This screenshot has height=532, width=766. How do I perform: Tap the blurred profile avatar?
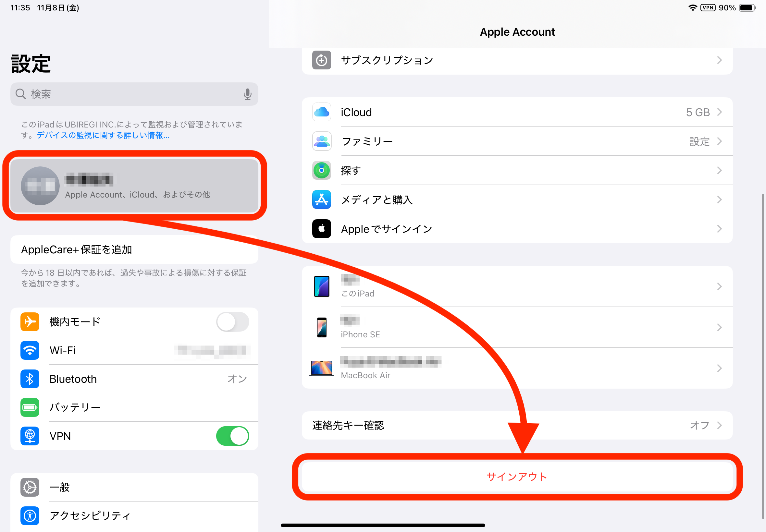click(40, 186)
